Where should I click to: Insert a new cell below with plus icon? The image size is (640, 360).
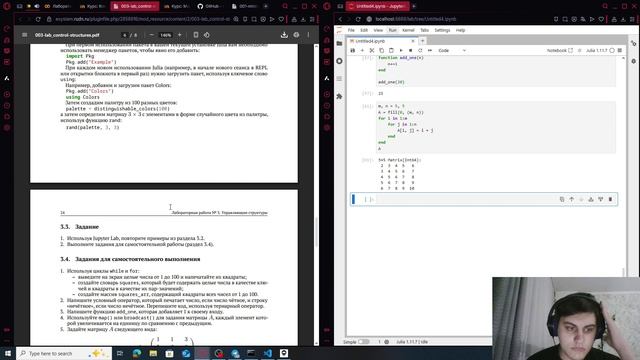point(362,51)
